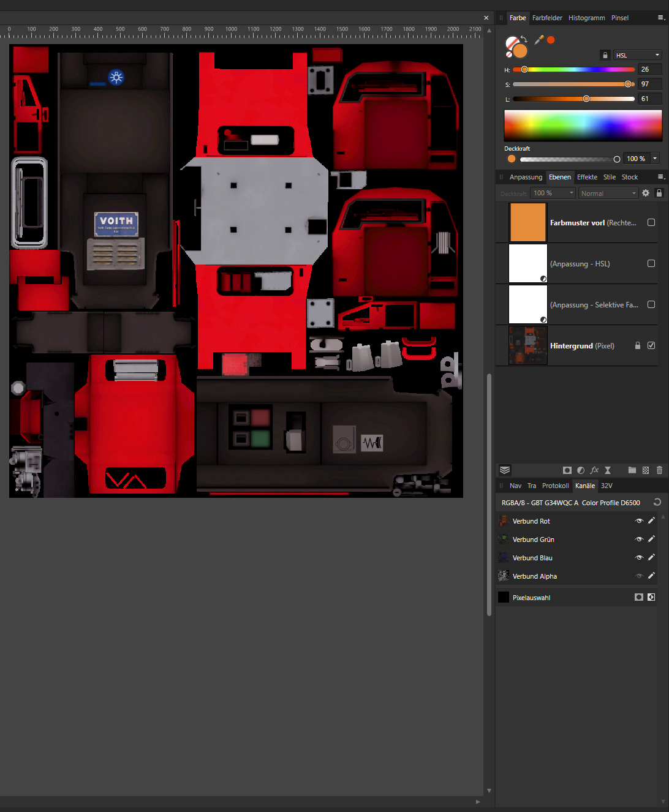Add a mask layer from the layers toolbar
Image resolution: width=669 pixels, height=812 pixels.
click(567, 470)
